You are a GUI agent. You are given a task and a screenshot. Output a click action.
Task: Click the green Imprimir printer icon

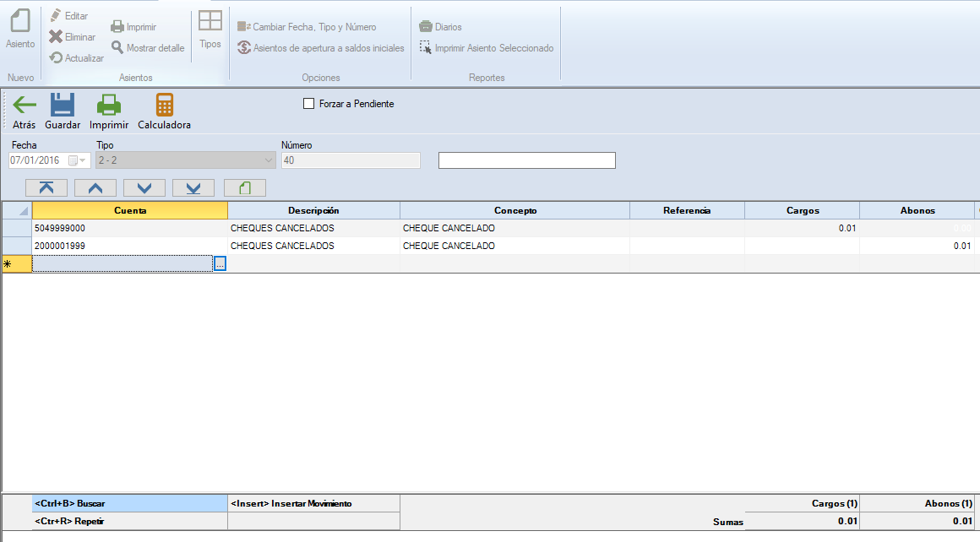(109, 105)
